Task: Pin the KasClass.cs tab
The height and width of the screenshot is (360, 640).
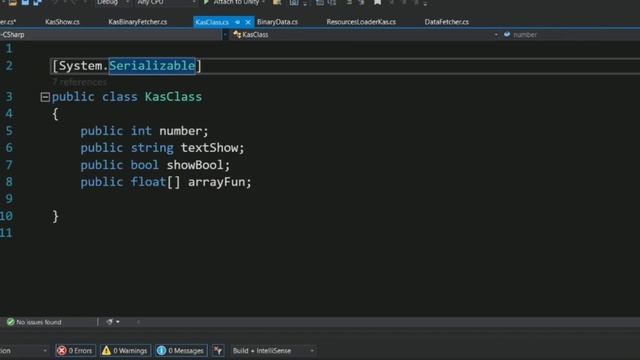Action: (238, 22)
